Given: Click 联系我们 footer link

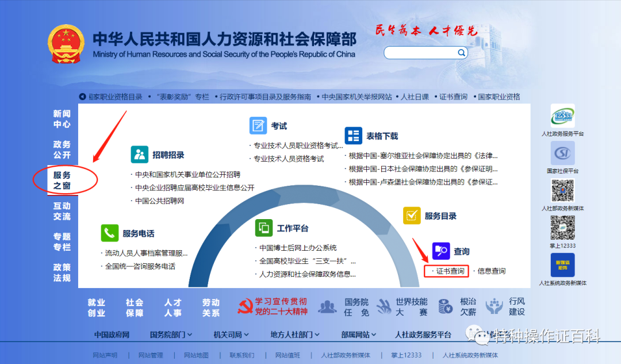Looking at the screenshot, I should coord(242,355).
